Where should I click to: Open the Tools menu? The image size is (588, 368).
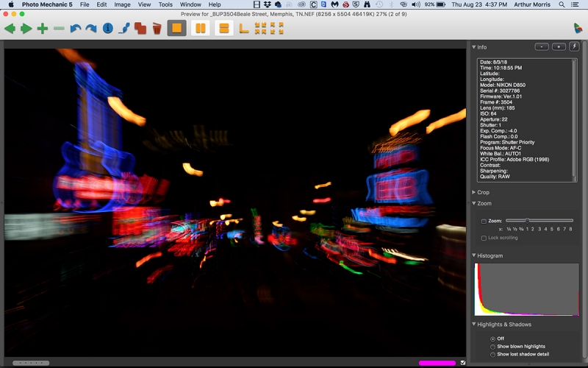pos(165,4)
